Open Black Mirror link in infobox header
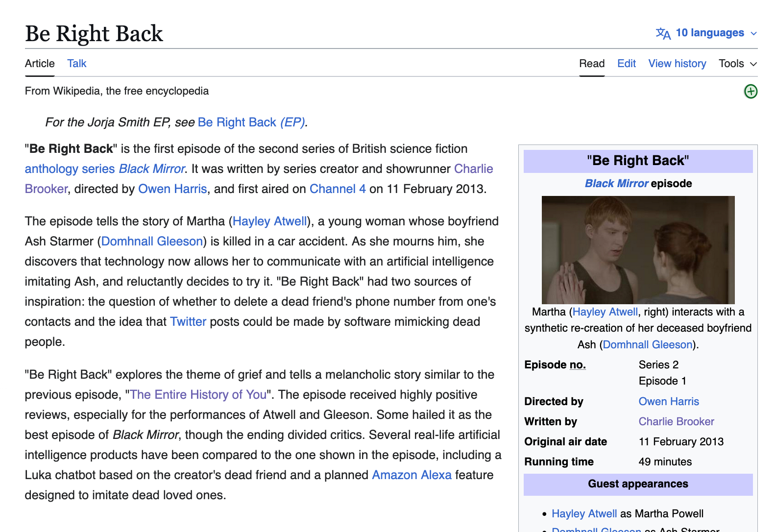Screen dimensions: 776x532 pyautogui.click(x=616, y=184)
